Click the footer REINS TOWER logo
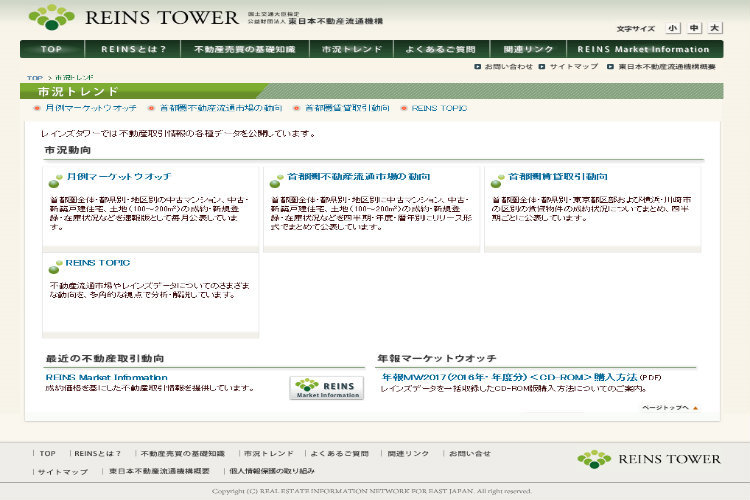The height and width of the screenshot is (500, 750). click(649, 459)
